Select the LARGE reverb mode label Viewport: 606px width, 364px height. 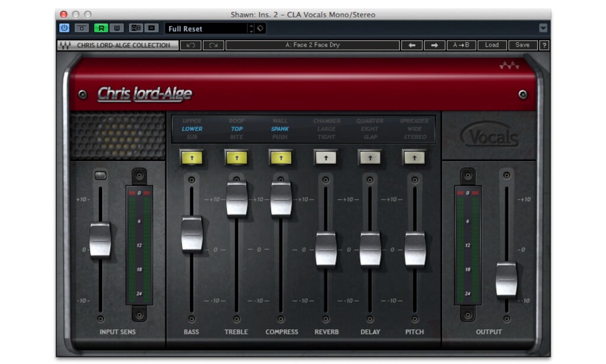(x=327, y=129)
